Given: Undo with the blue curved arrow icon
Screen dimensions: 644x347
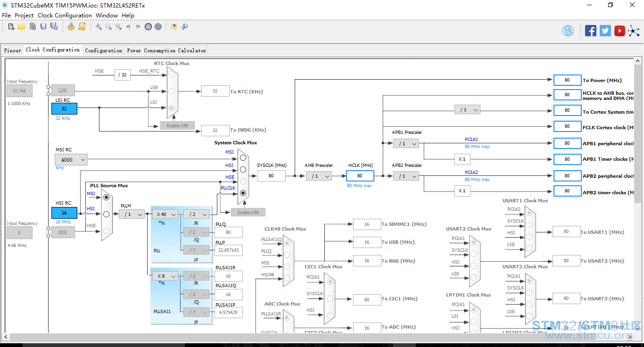Looking at the screenshot, I should coord(128,27).
